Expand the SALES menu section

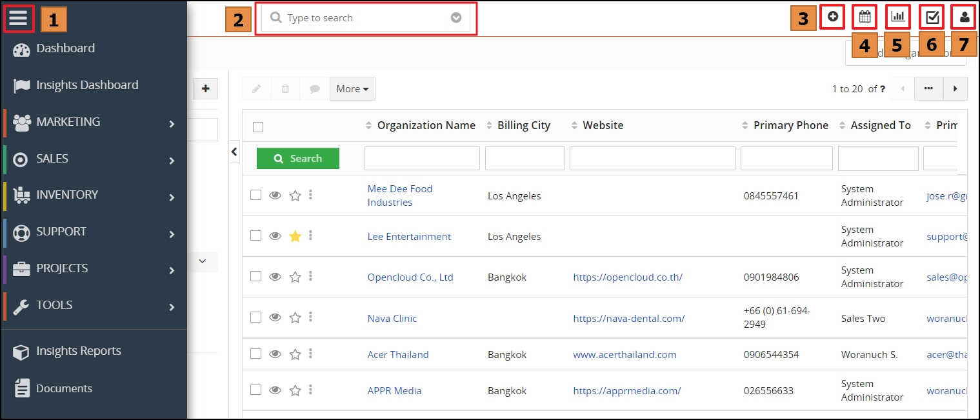point(94,159)
